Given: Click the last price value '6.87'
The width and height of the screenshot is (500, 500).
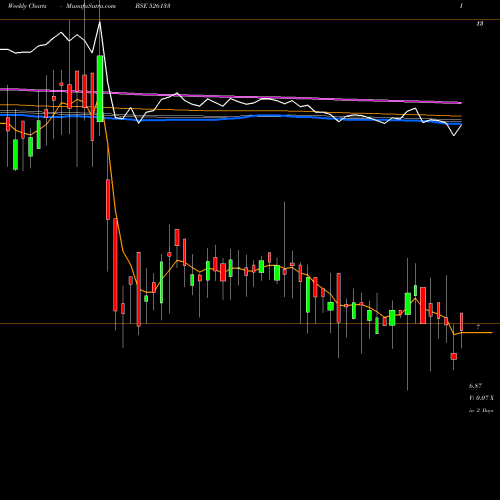Looking at the screenshot, I should (475, 386).
